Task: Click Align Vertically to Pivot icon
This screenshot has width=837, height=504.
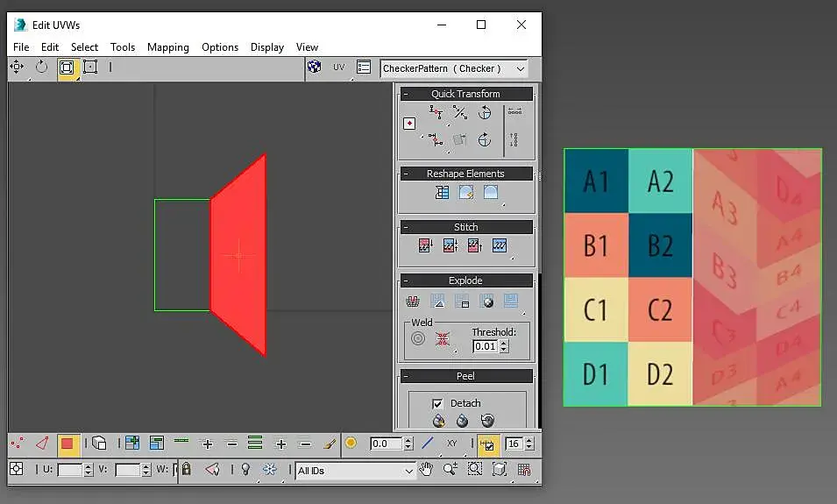Action: pyautogui.click(x=436, y=140)
